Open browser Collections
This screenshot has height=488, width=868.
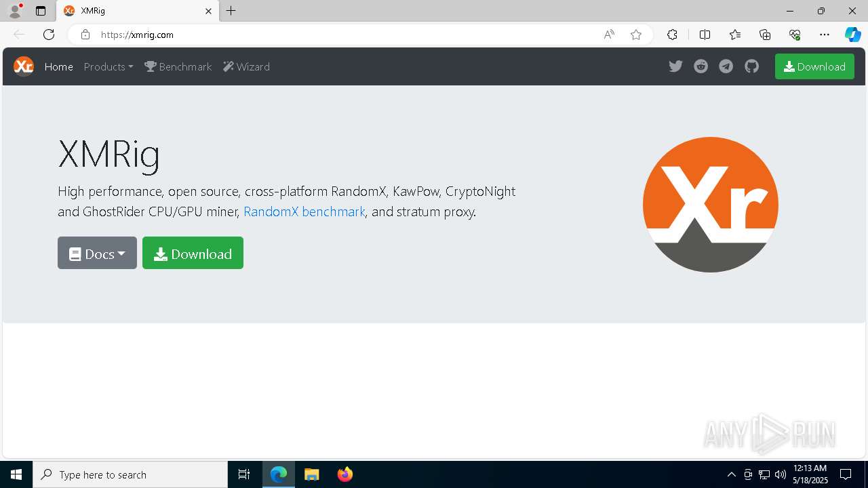[765, 35]
